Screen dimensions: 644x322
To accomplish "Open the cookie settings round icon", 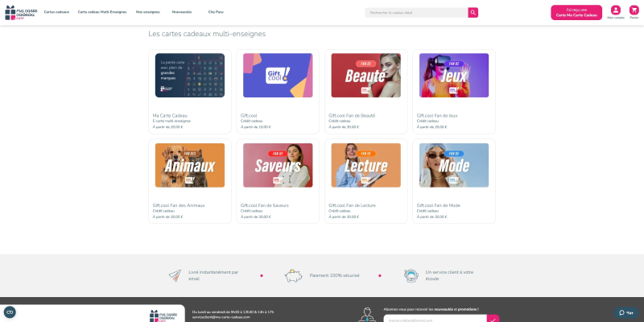I will (10, 312).
